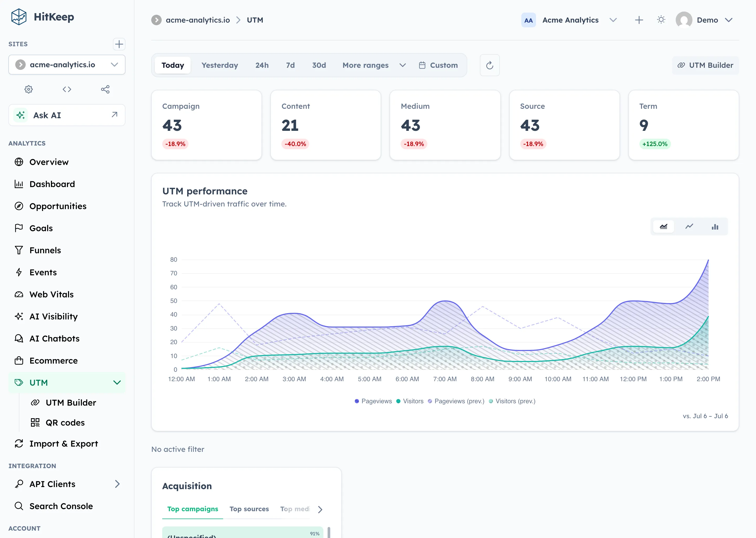The image size is (756, 538).
Task: Select the 24h range
Action: [262, 65]
